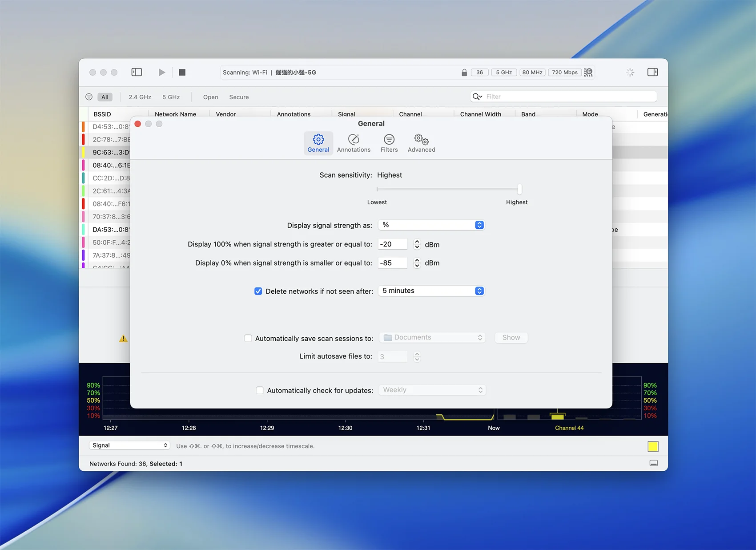The width and height of the screenshot is (756, 550).
Task: Toggle the right inspector panel icon
Action: point(652,72)
